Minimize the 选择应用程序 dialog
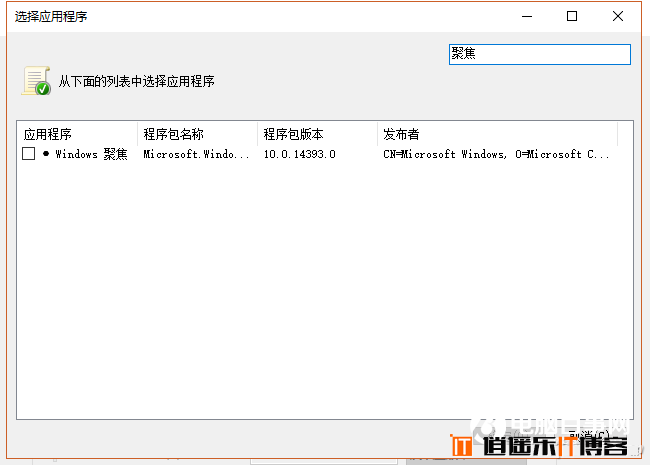The image size is (650, 465). (527, 17)
